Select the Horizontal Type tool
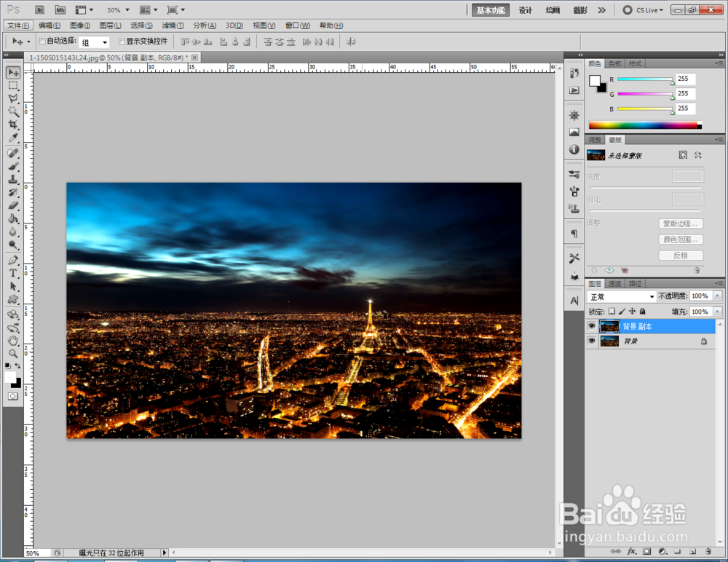 pos(13,273)
